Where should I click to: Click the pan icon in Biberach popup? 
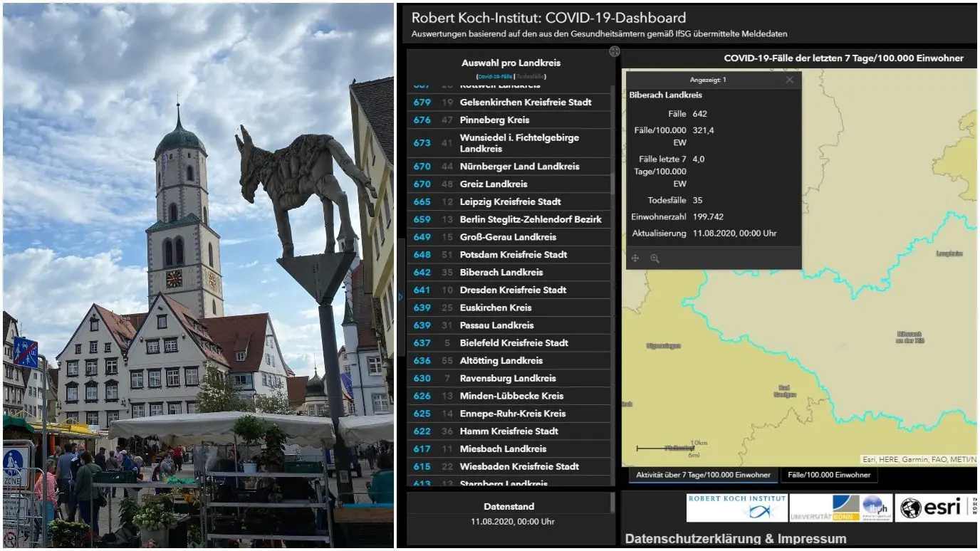(635, 258)
